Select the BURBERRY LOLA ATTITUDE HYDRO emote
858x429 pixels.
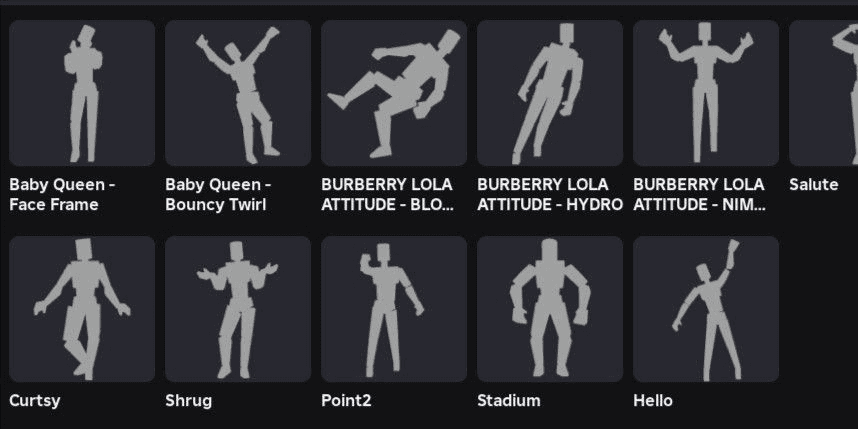click(550, 93)
